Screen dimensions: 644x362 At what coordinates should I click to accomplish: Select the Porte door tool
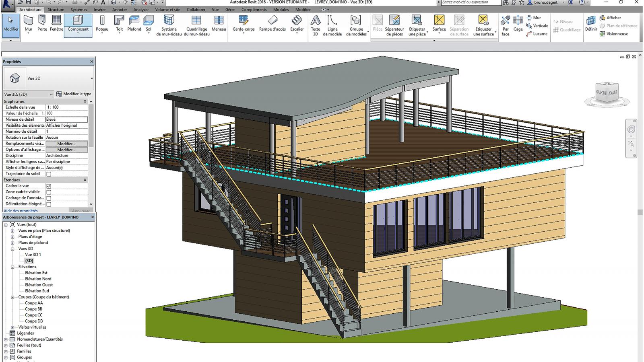tap(42, 24)
